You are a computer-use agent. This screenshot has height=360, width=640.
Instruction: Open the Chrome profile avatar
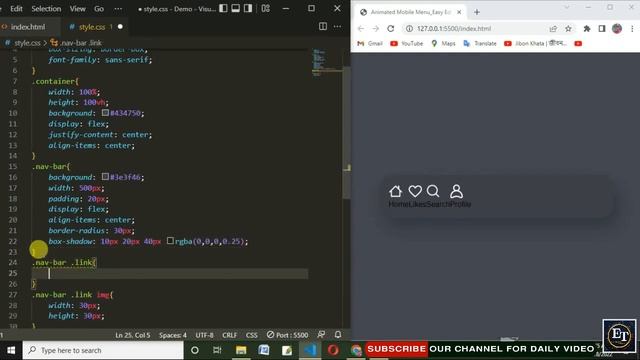617,29
